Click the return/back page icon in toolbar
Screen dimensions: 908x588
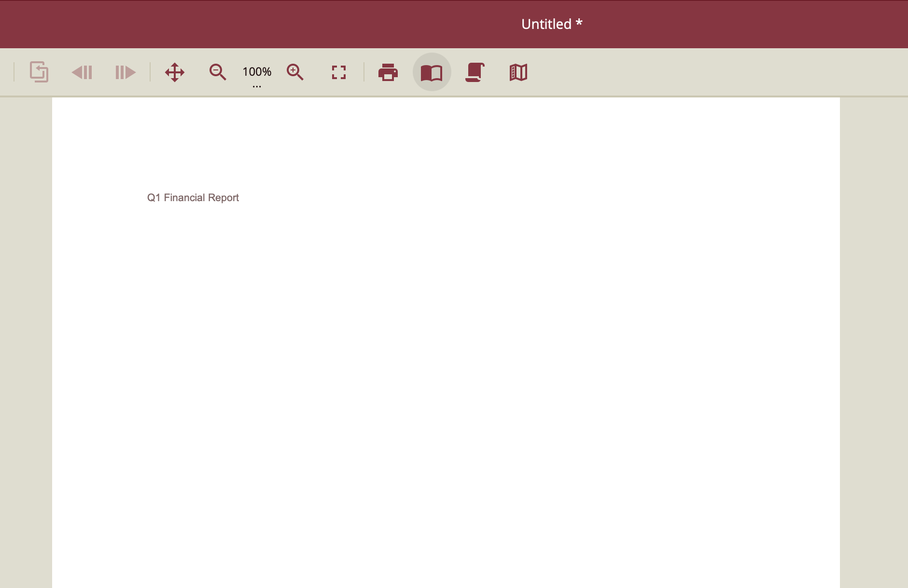(x=39, y=72)
